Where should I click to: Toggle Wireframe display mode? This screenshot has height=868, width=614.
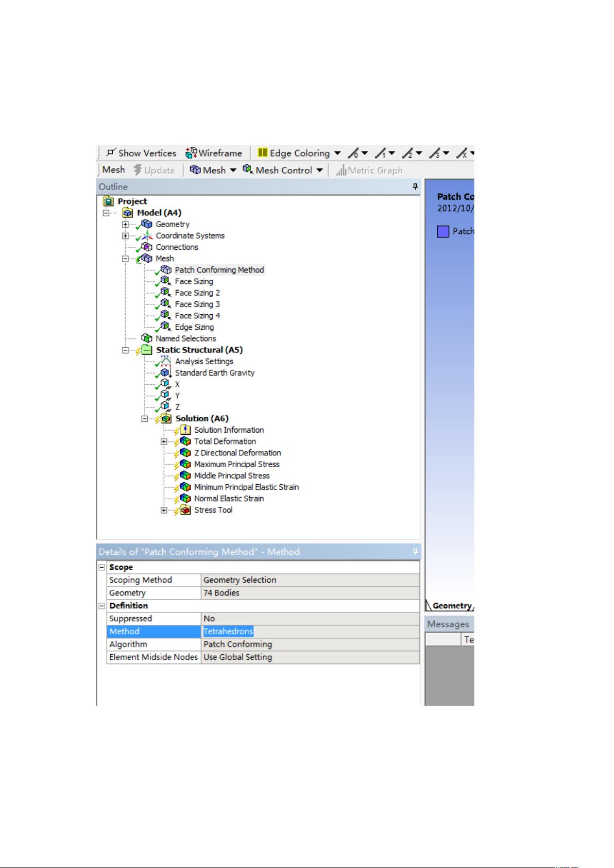point(192,153)
